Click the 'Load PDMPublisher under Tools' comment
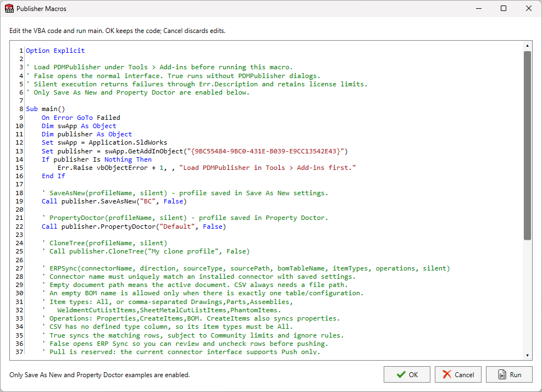Screen dimensions: 542x392 [x=160, y=67]
